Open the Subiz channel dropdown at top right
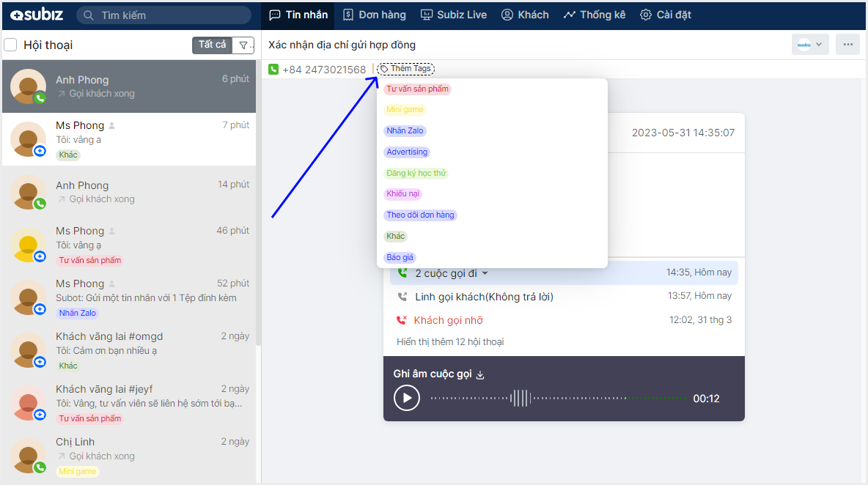 [x=810, y=45]
